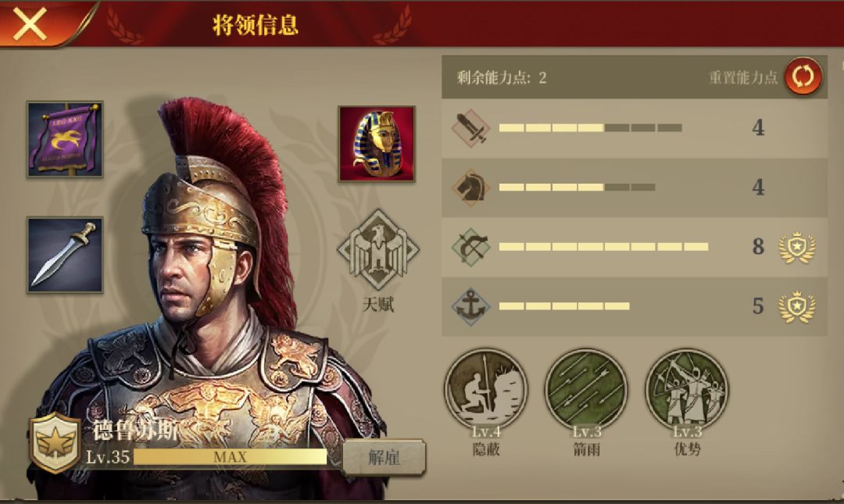Open the purple legion banner item slot
Screen dimensions: 844x504
(65, 139)
